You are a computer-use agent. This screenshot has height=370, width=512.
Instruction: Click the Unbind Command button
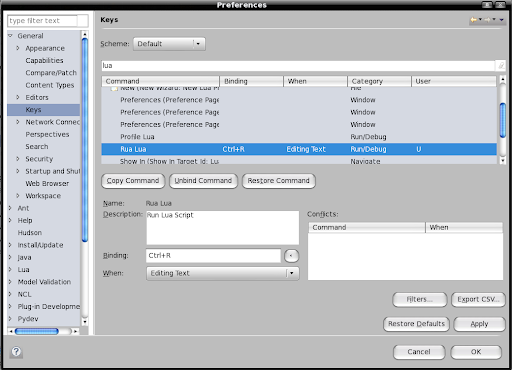pos(203,181)
